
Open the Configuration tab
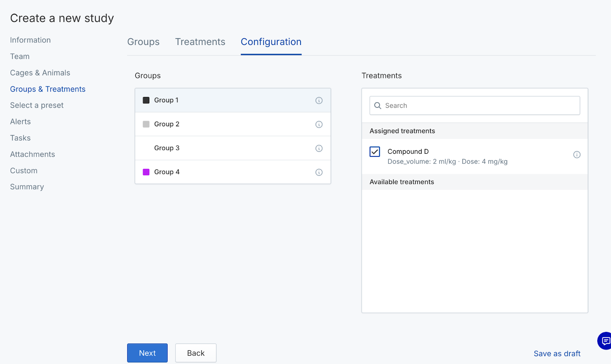(x=271, y=42)
